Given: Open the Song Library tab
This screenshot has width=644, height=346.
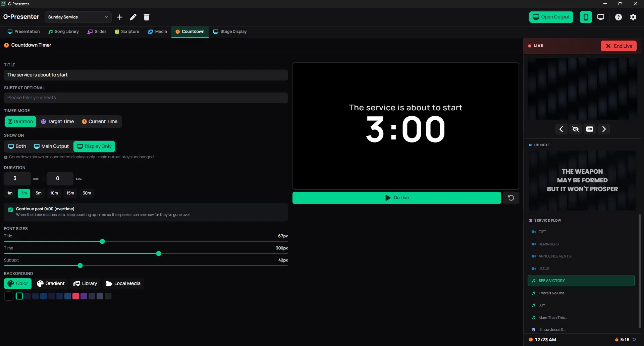Looking at the screenshot, I should (x=63, y=32).
